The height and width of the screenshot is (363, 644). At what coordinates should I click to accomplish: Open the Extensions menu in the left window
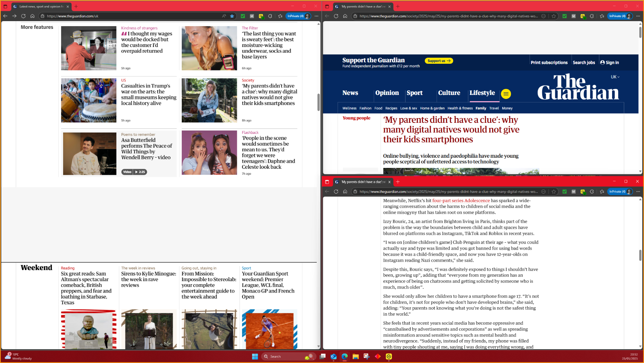[270, 16]
